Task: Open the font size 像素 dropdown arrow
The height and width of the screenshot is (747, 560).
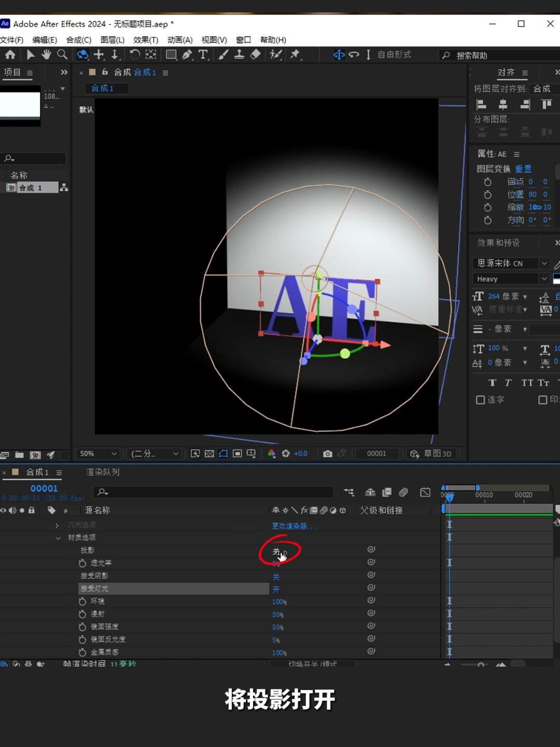Action: click(525, 297)
